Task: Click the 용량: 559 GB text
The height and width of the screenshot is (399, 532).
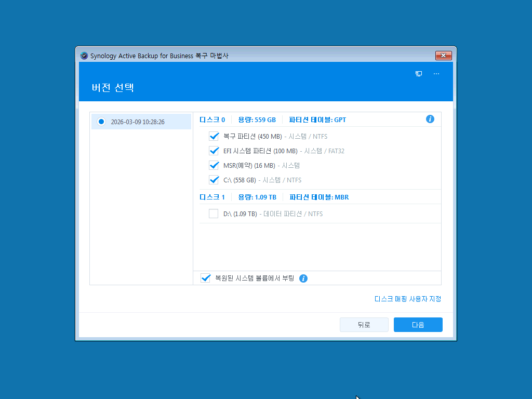Action: pos(257,120)
